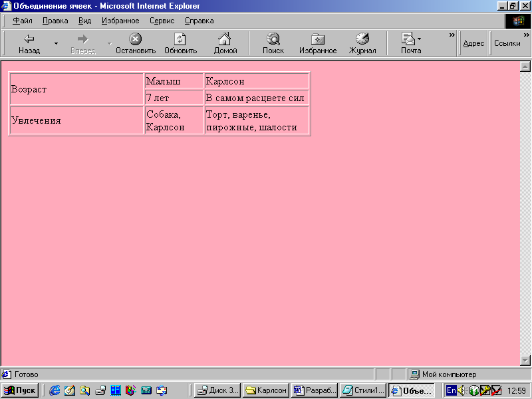Click the Малыш table cell
Viewport: 532px width, 399px height.
click(174, 81)
